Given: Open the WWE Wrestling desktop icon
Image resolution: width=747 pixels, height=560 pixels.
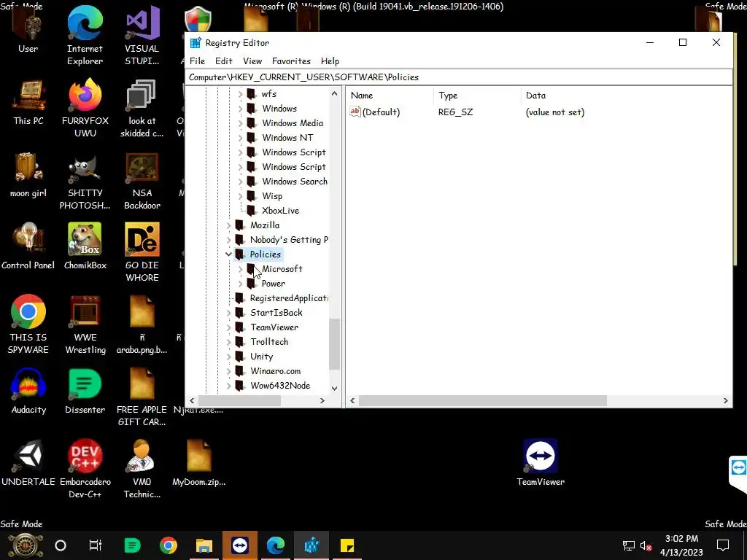Looking at the screenshot, I should click(x=85, y=324).
